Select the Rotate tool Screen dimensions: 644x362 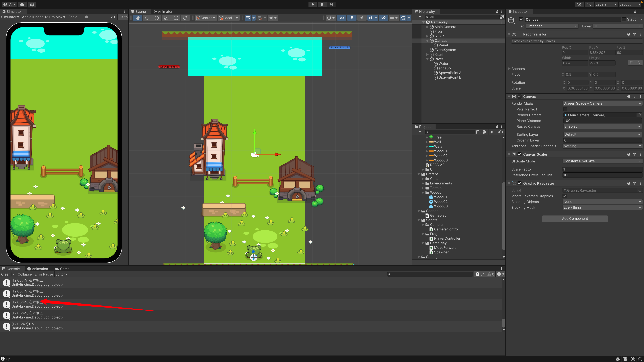[157, 18]
